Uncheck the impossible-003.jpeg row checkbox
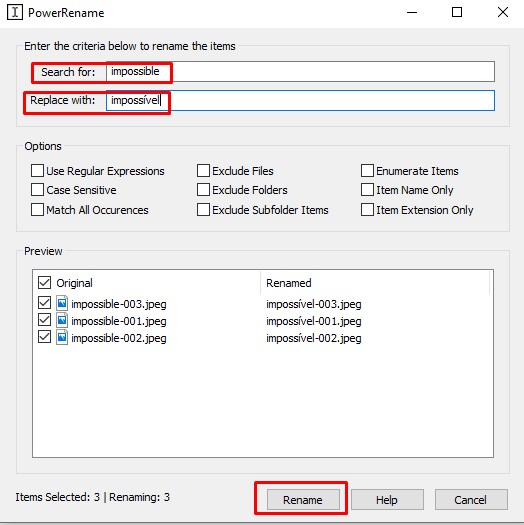Screen dimensions: 524x525 coord(44,303)
